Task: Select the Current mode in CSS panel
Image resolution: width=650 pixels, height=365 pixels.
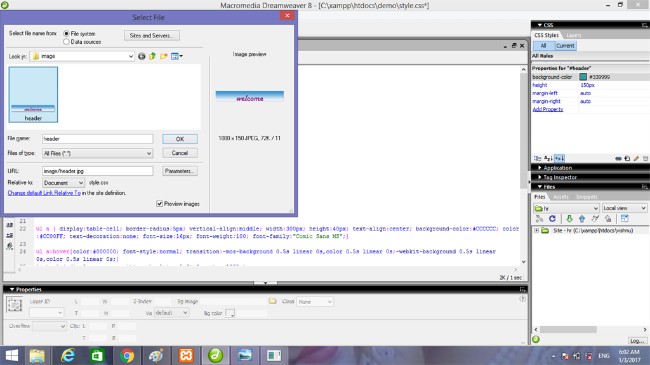Action: tap(565, 46)
